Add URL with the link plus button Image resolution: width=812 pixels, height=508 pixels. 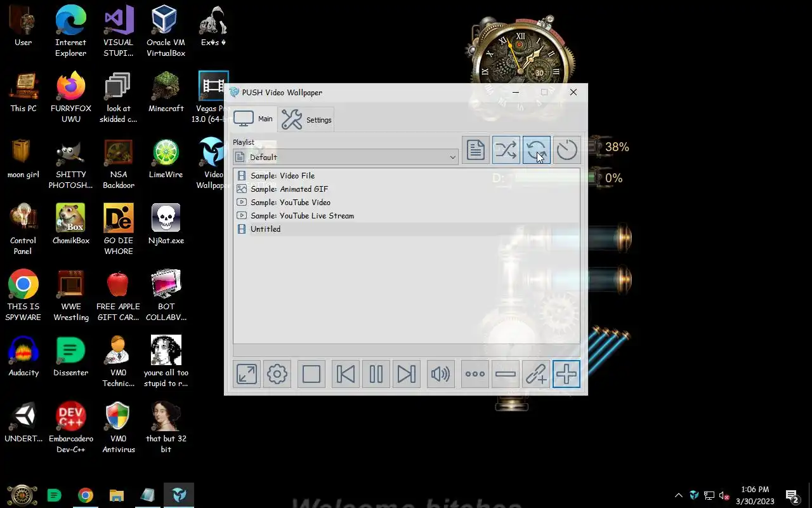tap(536, 374)
